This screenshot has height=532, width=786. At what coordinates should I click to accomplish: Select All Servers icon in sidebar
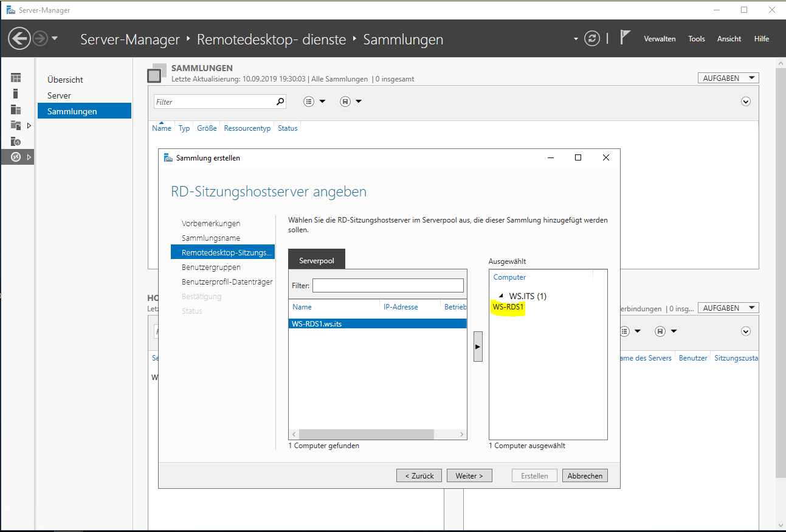tap(16, 109)
